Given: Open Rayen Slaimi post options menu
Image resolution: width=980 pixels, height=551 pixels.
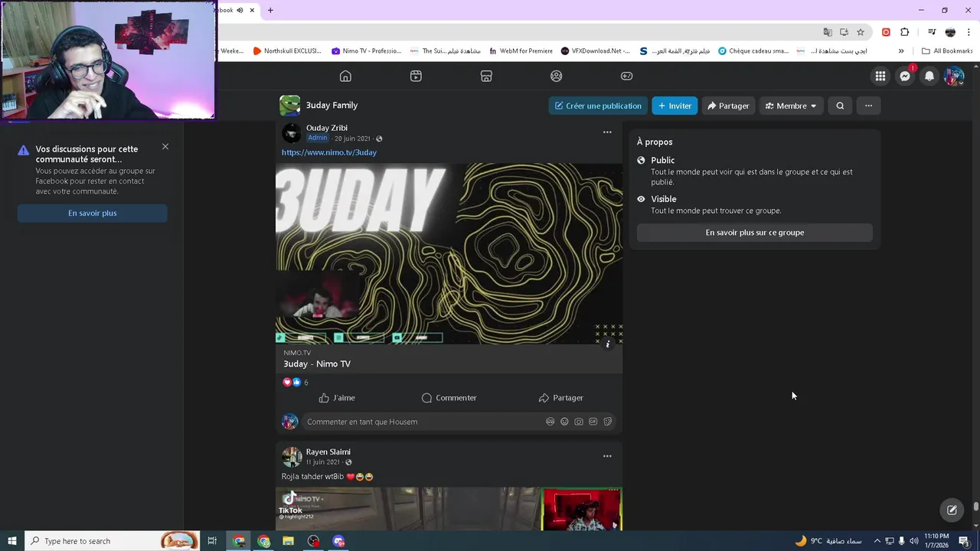Looking at the screenshot, I should coord(607,456).
